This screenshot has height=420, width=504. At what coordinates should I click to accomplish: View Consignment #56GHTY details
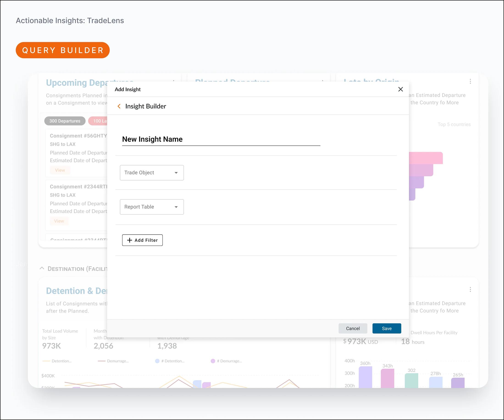tap(60, 170)
